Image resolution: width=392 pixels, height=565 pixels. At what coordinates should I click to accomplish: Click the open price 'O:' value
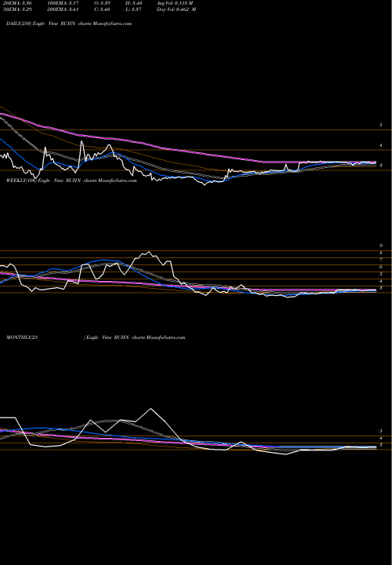tap(102, 2)
